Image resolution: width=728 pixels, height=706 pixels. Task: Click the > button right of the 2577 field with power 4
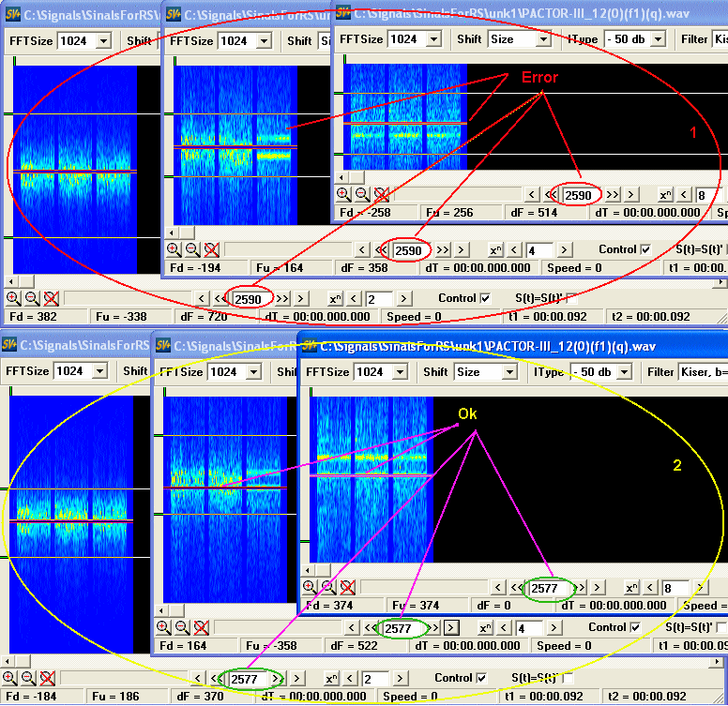[x=451, y=627]
